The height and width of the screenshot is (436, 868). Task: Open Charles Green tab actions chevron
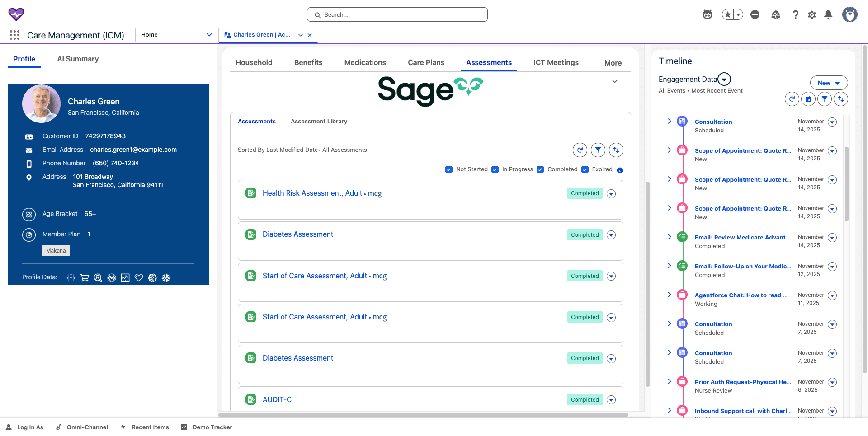coord(301,35)
